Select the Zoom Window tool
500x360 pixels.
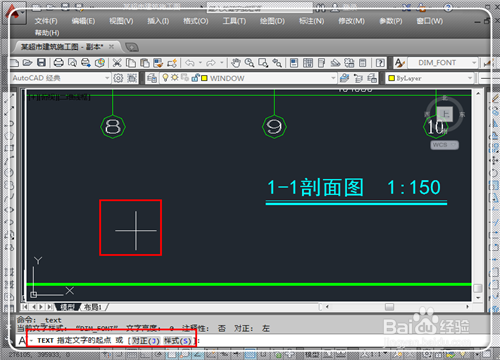(x=263, y=63)
